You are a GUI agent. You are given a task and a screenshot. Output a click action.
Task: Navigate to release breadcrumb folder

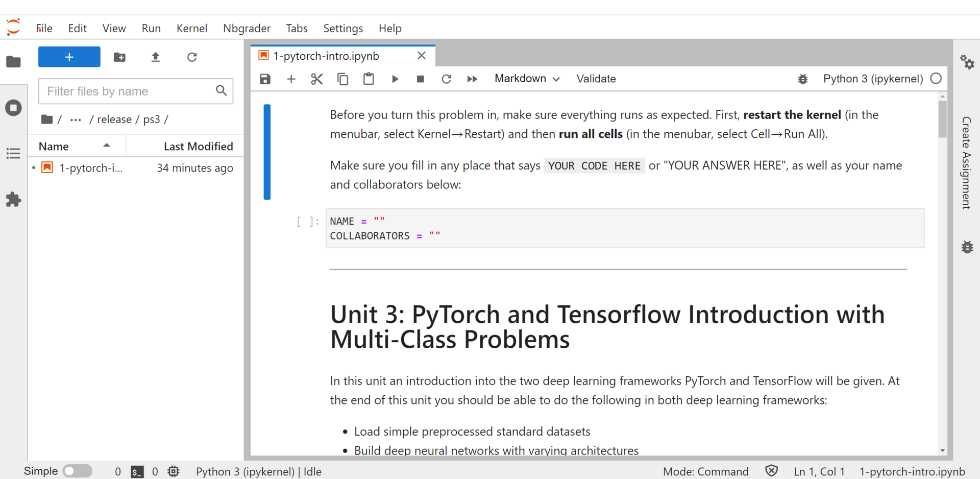click(114, 119)
